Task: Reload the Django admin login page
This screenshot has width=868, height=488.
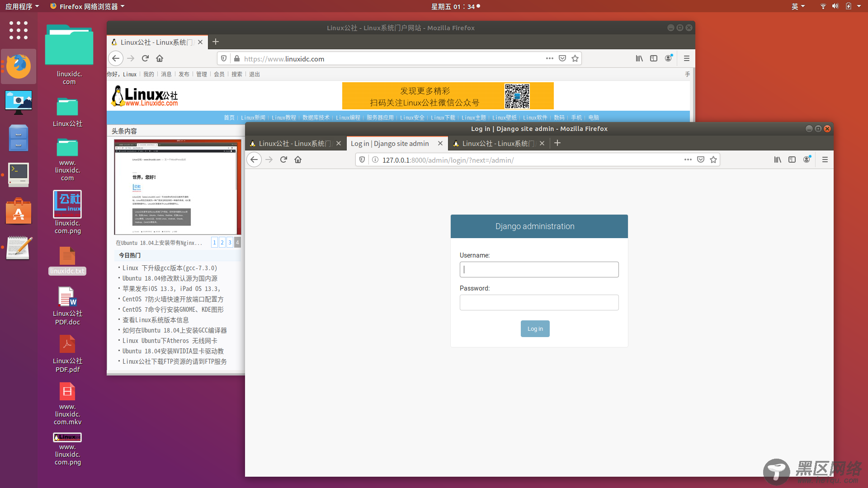Action: (283, 160)
